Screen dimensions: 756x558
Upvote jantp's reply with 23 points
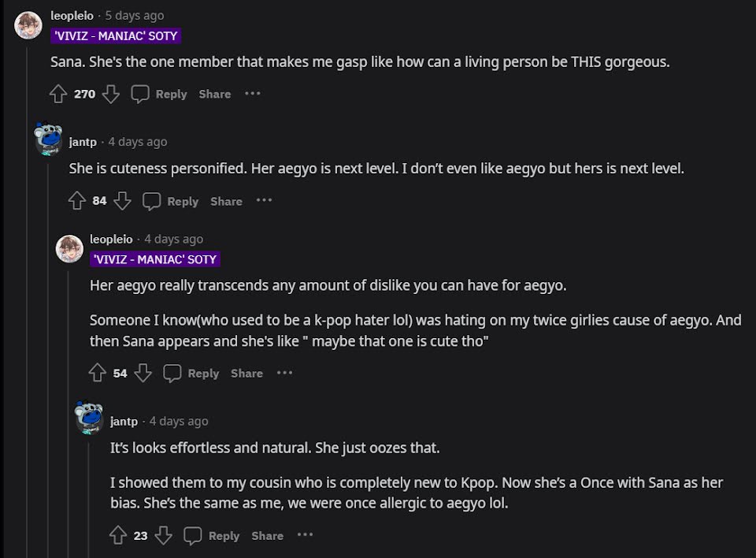118,536
